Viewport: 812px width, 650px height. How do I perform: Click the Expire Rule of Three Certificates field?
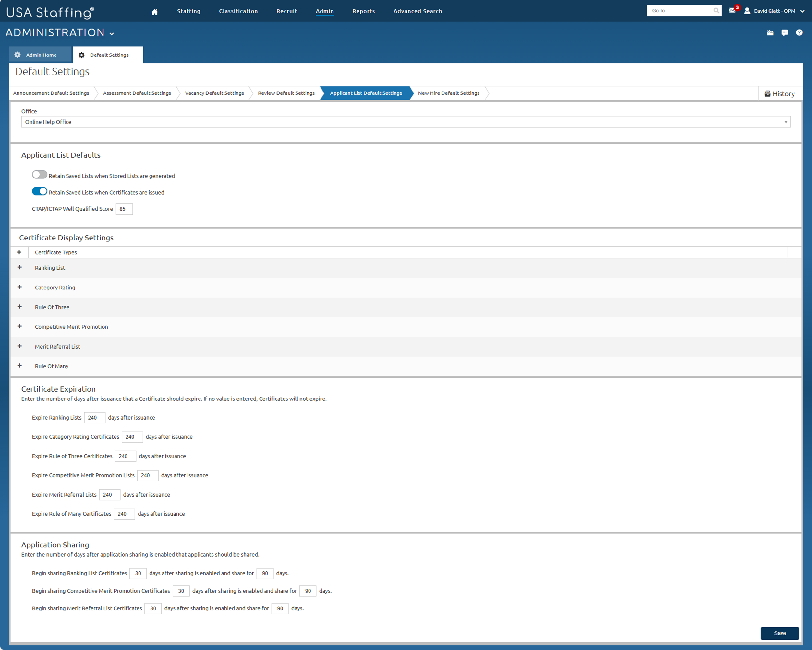(126, 456)
